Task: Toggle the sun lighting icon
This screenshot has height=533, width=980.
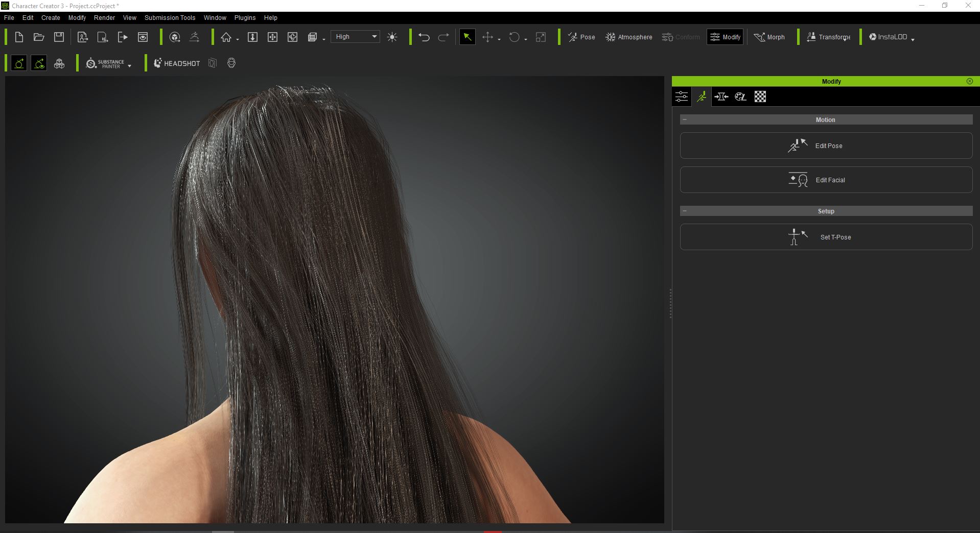Action: click(x=392, y=37)
